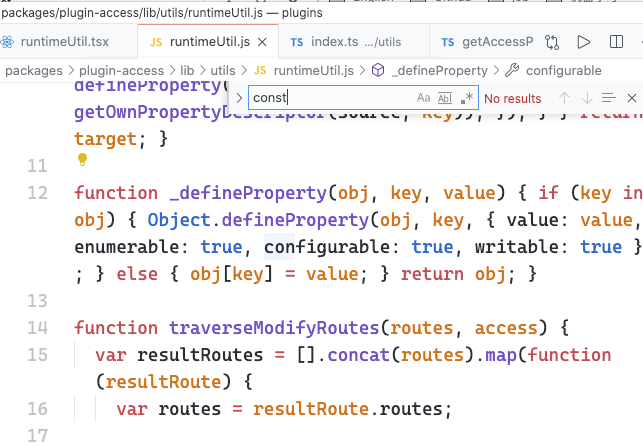Click line number 16 in the gutter
The image size is (643, 447).
[37, 409]
